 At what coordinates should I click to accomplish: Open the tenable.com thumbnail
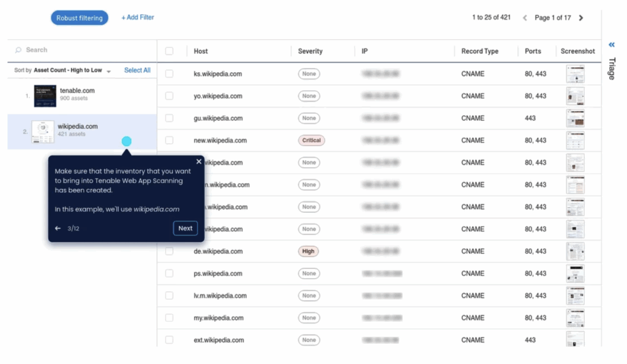(x=45, y=96)
